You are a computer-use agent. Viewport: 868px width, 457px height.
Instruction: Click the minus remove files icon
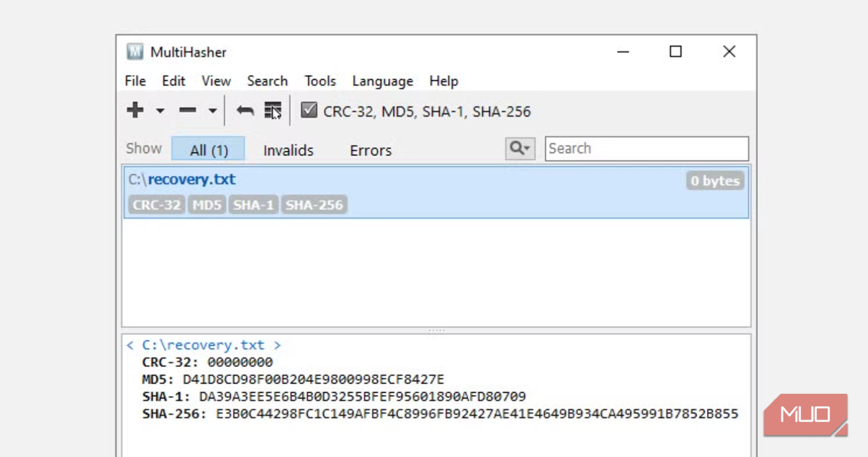click(x=187, y=111)
